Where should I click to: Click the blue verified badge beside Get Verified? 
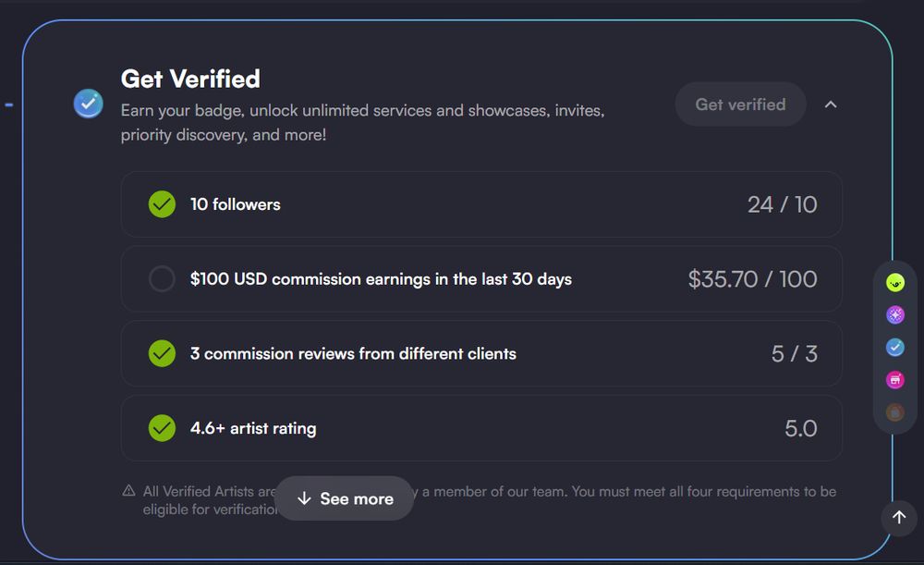click(89, 104)
